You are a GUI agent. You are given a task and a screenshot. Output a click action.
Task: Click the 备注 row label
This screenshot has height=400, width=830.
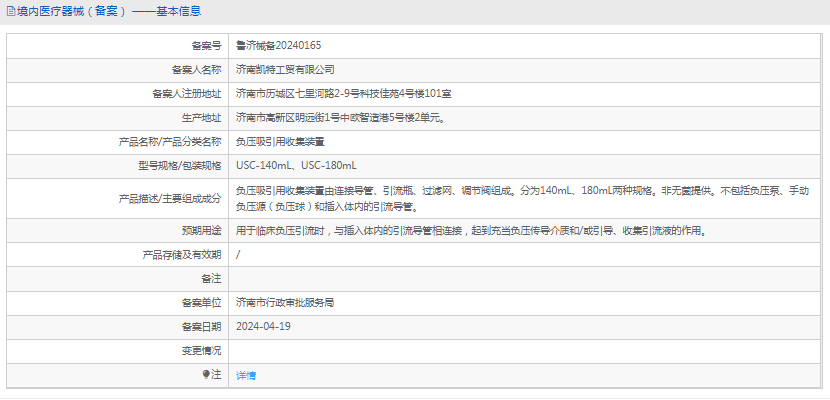pos(211,279)
